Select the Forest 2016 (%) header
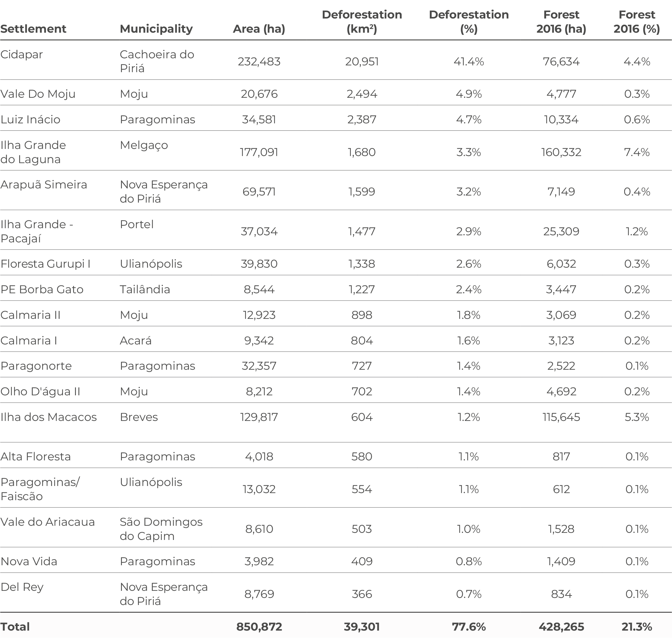672x638 pixels. pyautogui.click(x=637, y=22)
